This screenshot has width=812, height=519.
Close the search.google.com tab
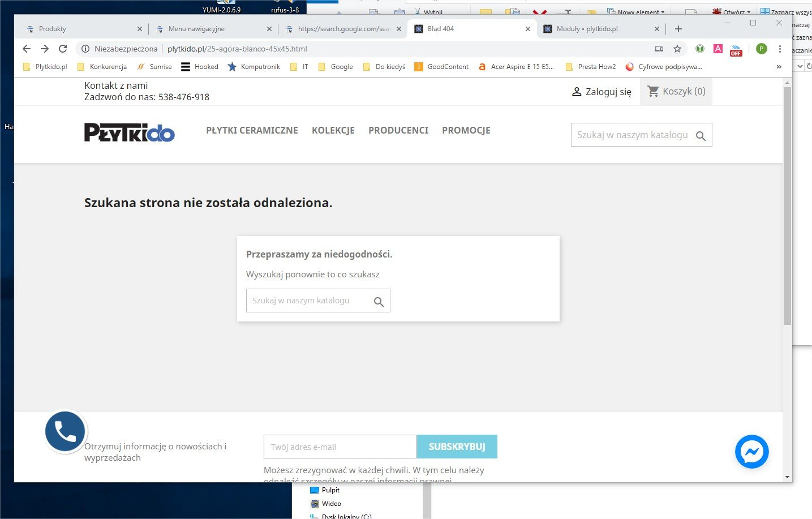pos(398,29)
